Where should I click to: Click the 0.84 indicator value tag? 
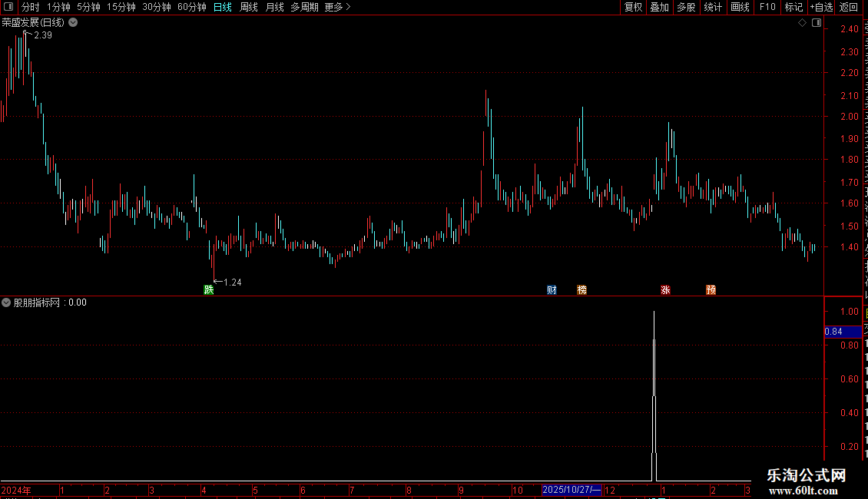pyautogui.click(x=843, y=332)
